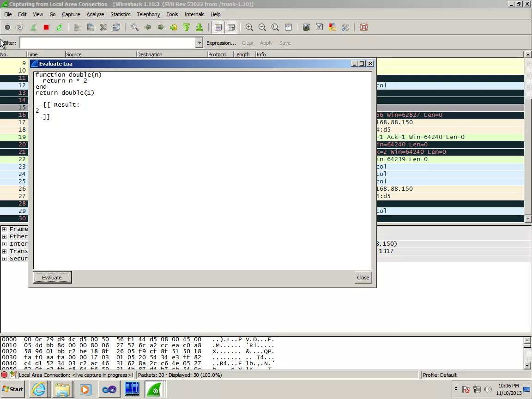532x399 pixels.
Task: Open the Telephony menu
Action: 148,14
